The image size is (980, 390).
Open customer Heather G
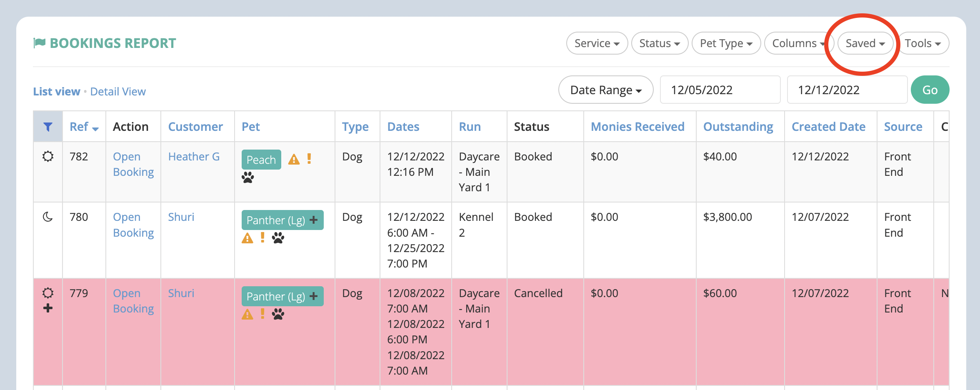(x=194, y=157)
